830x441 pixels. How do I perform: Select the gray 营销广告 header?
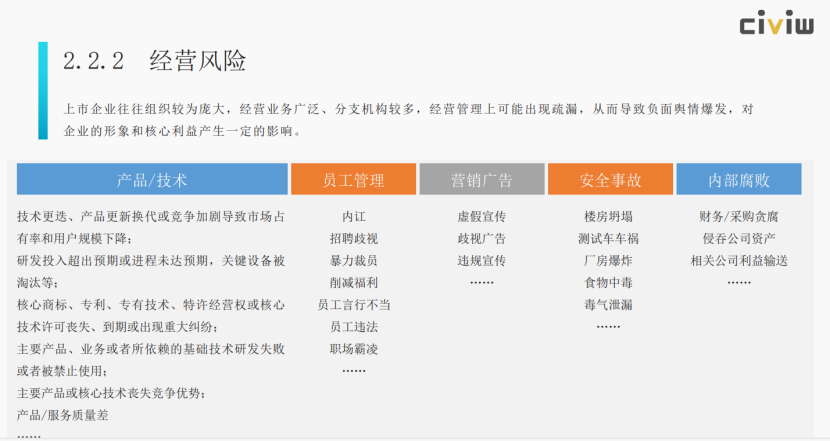point(481,180)
